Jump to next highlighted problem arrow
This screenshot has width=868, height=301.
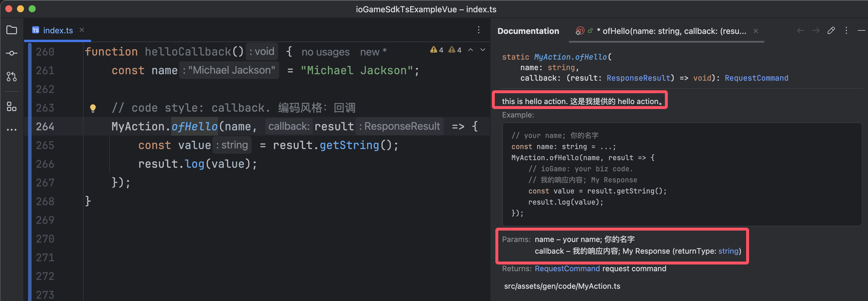tap(483, 50)
